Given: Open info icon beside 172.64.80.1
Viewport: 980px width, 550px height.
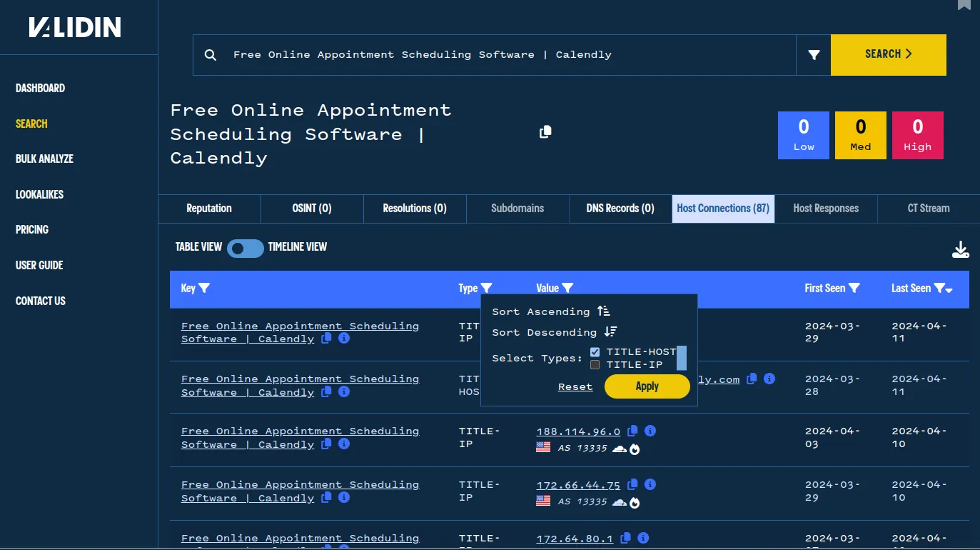Looking at the screenshot, I should [x=643, y=538].
